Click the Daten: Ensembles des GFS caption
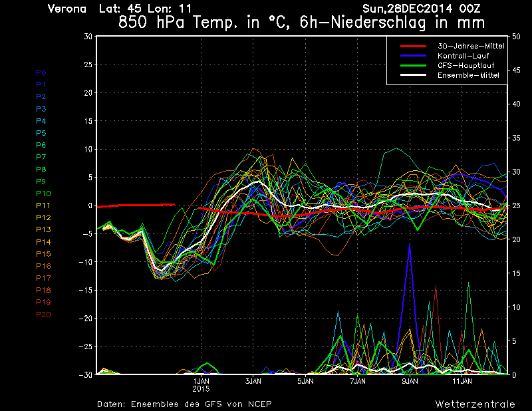This screenshot has height=411, width=532. 184,404
